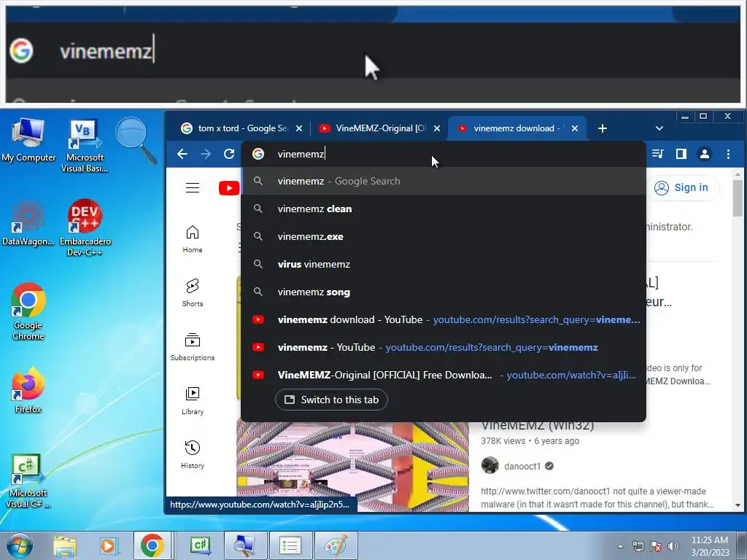Open 'VineMEMZ-Original [OFFICIAL] Free Downloa...' suggestion

443,375
